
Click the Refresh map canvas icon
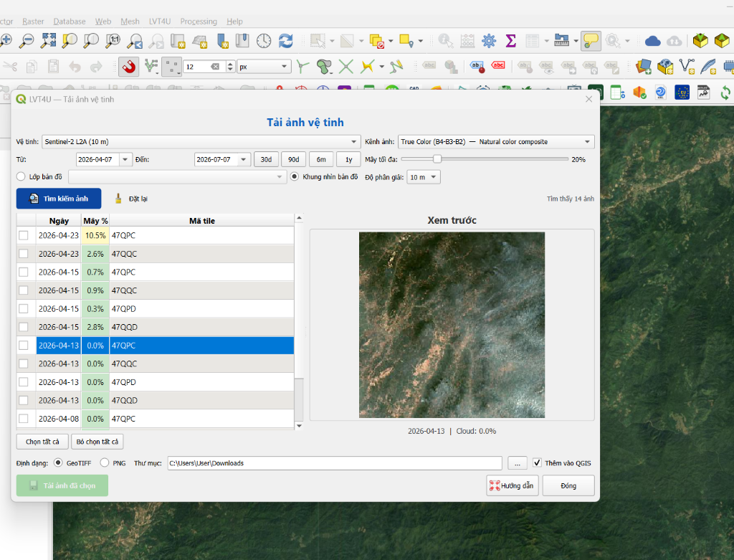[x=285, y=41]
